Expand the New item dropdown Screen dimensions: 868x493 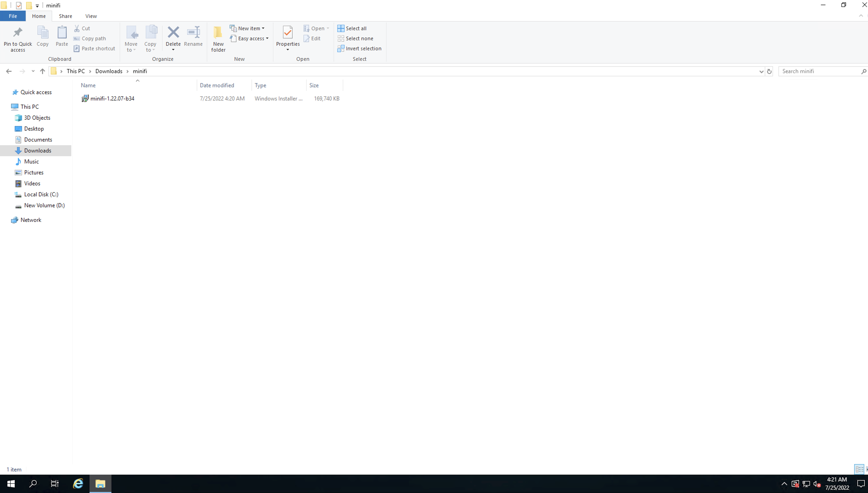coord(247,29)
